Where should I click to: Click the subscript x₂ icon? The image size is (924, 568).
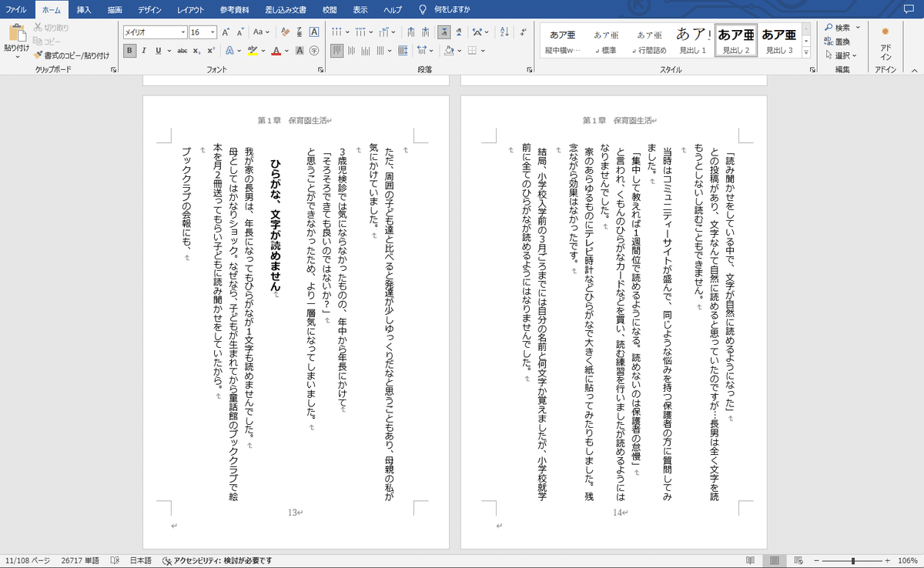point(196,51)
